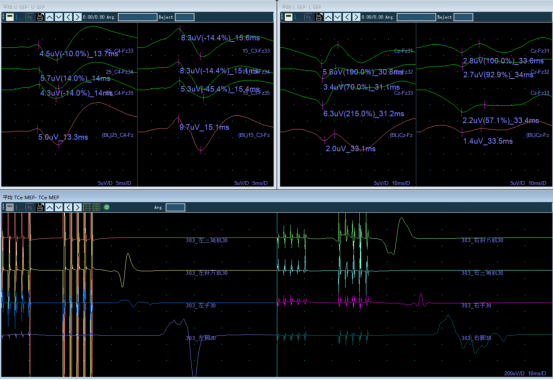Toggle the white display-mode button in L SEP toolbar
The width and height of the screenshot is (553, 380).
tap(288, 17)
